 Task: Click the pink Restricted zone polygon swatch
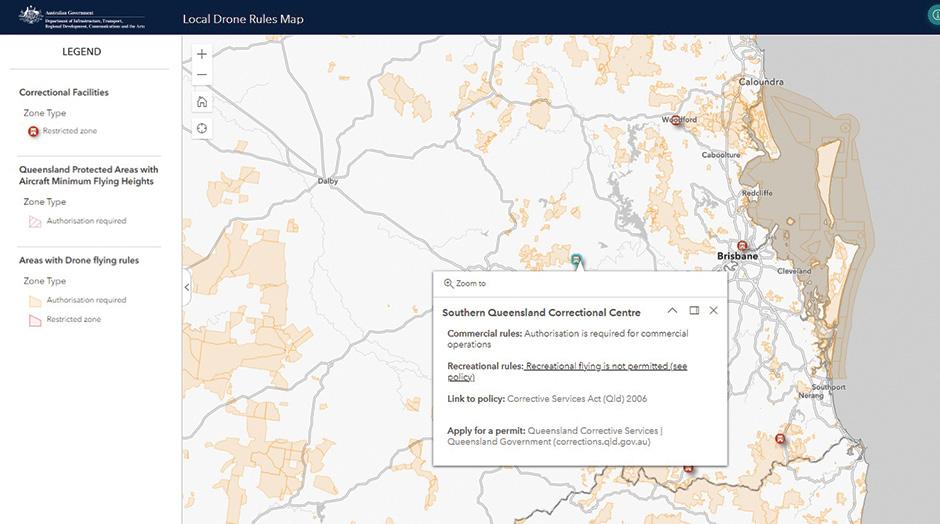click(35, 320)
